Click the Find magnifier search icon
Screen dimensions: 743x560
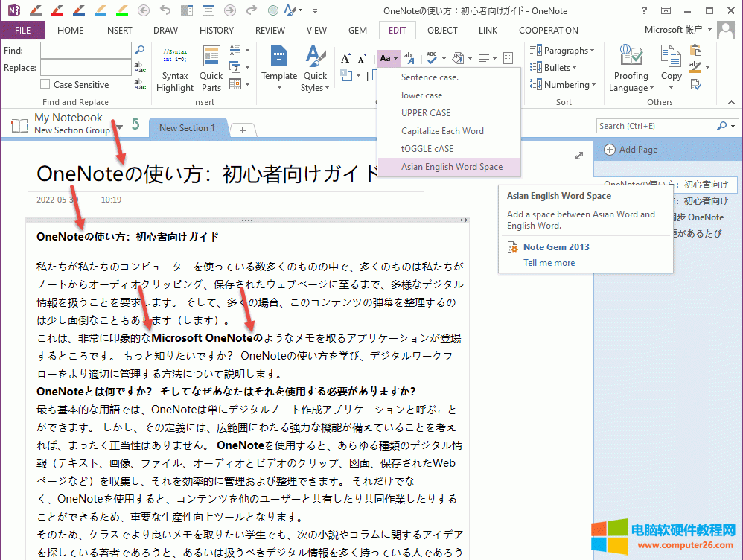(x=139, y=50)
